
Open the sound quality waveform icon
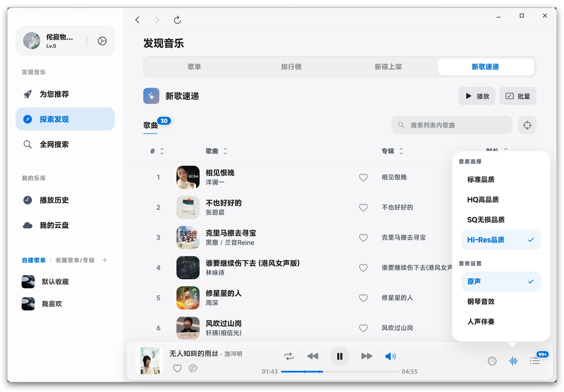click(x=513, y=361)
